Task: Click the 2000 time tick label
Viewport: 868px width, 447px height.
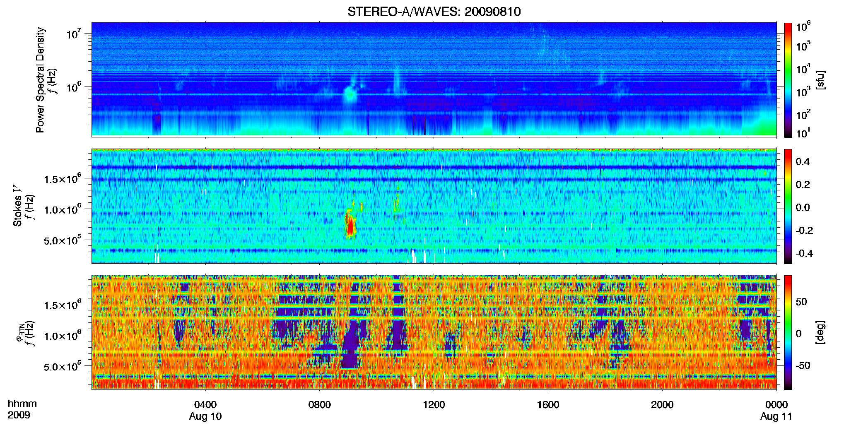Action: (x=662, y=405)
